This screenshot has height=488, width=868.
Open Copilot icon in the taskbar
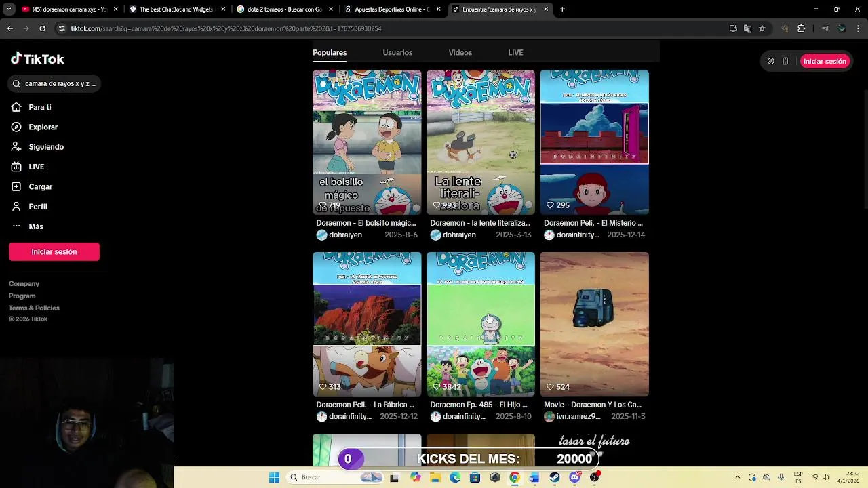[415, 477]
